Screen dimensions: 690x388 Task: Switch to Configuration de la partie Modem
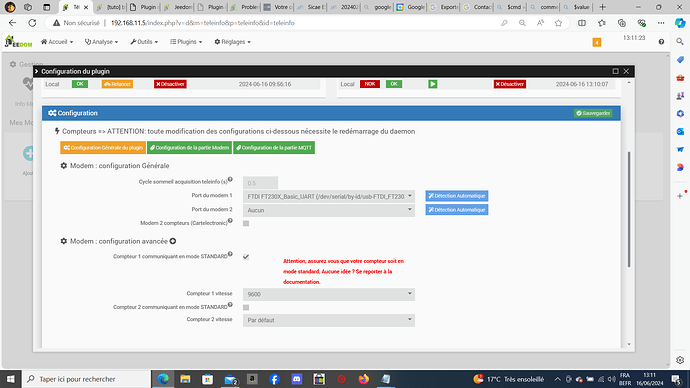pyautogui.click(x=189, y=148)
